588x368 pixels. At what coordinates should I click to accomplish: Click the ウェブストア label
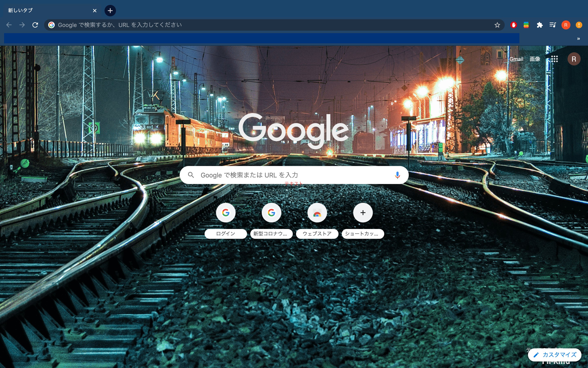click(x=317, y=234)
